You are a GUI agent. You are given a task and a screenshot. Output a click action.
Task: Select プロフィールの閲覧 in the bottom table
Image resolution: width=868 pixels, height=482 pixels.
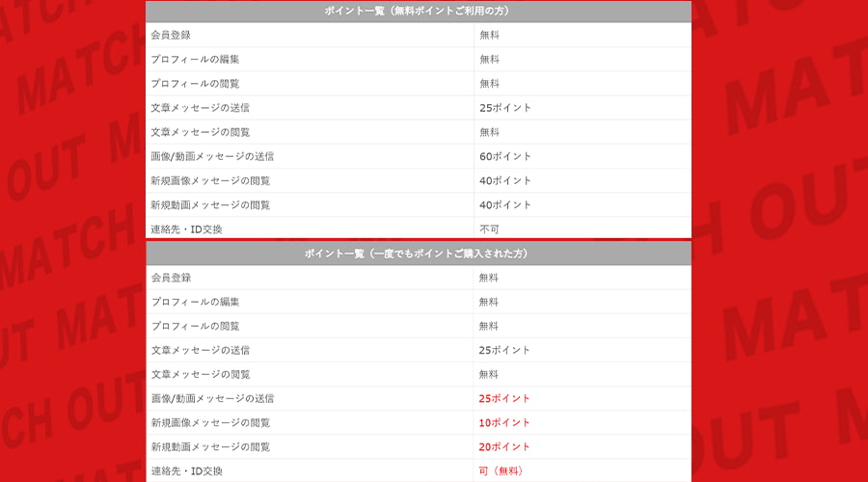pyautogui.click(x=195, y=326)
